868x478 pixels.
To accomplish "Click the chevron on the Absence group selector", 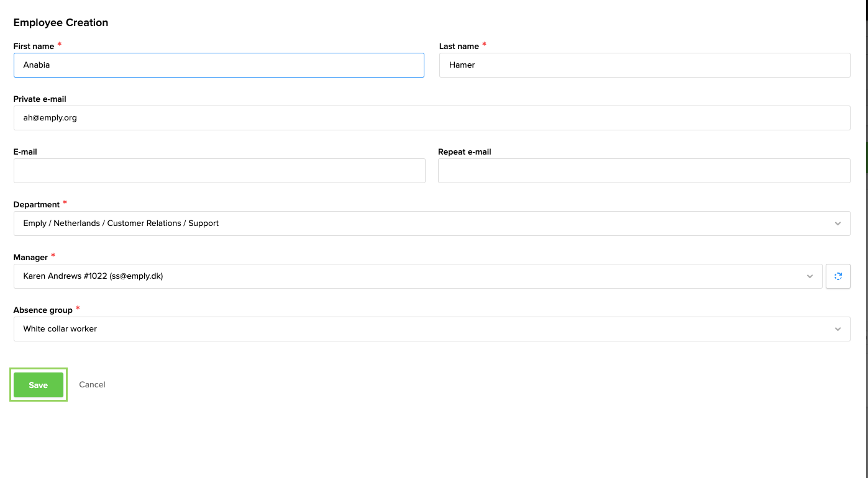I will [837, 329].
